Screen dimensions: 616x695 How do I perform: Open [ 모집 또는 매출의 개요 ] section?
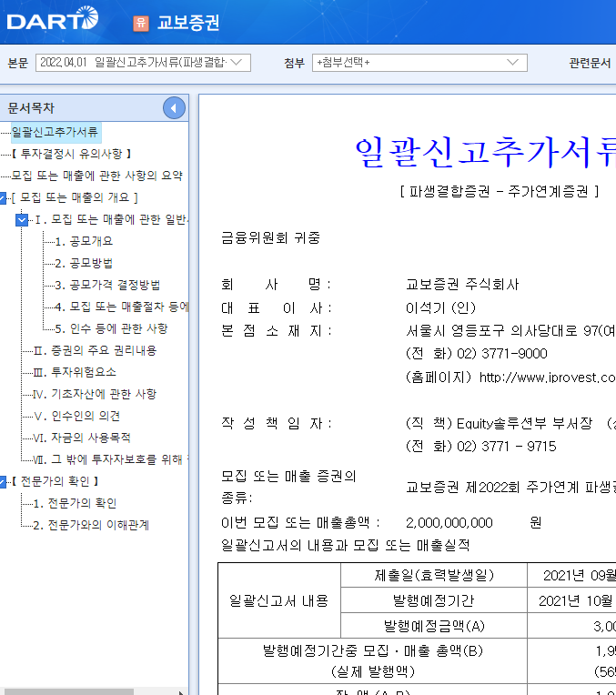pos(75,197)
